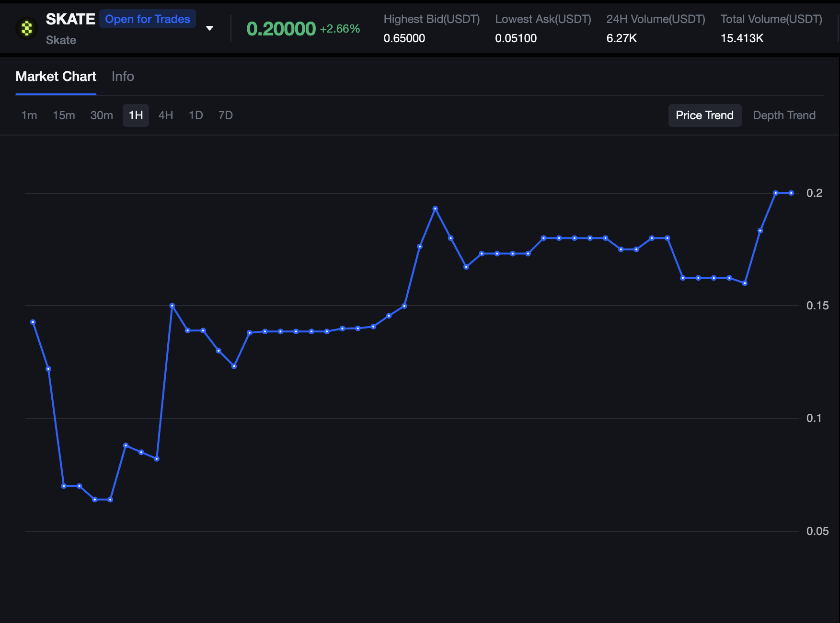Click the current price 0.20000 value
The width and height of the screenshot is (840, 623).
[x=280, y=29]
